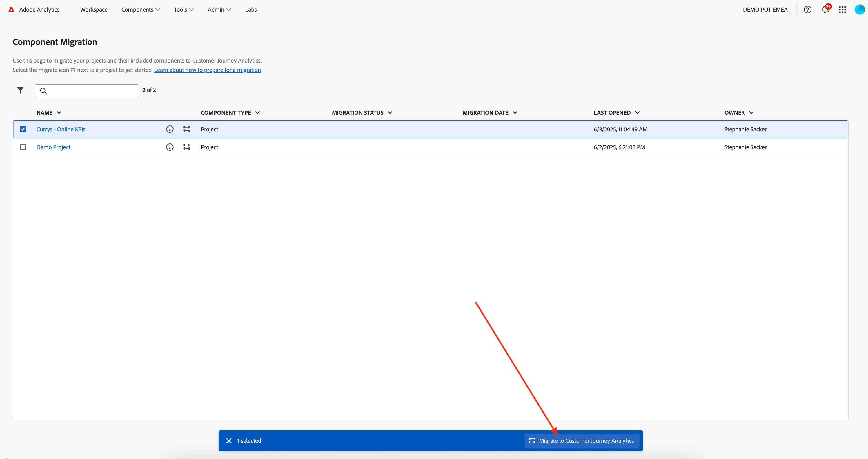Clear selection with the X icon

pos(229,440)
